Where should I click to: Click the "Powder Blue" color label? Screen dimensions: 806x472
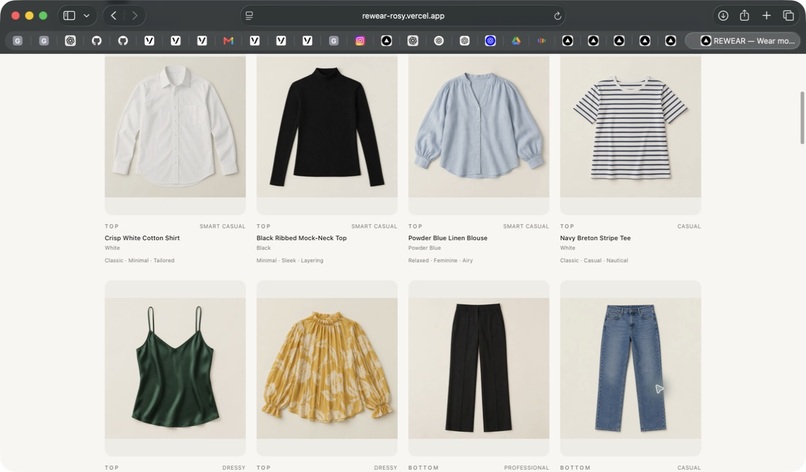tap(425, 248)
